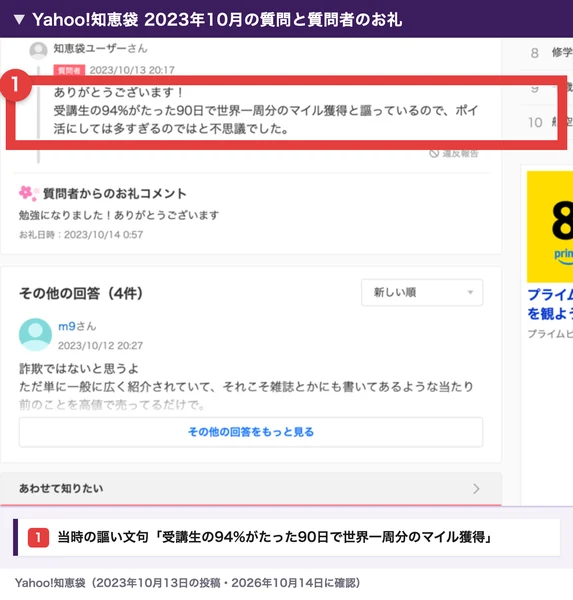Image resolution: width=573 pixels, height=600 pixels.
Task: Click the chevron arrow in あわせて知りたい row
Action: click(x=476, y=489)
